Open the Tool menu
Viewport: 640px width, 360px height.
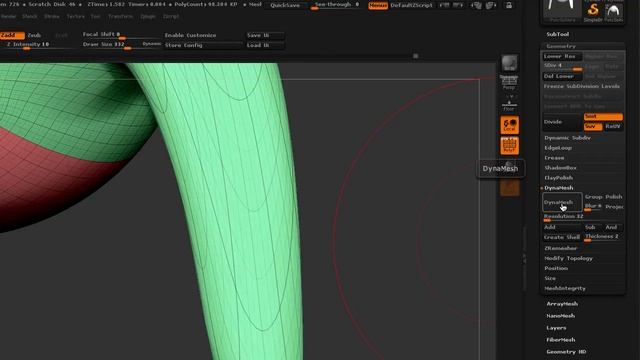point(96,17)
